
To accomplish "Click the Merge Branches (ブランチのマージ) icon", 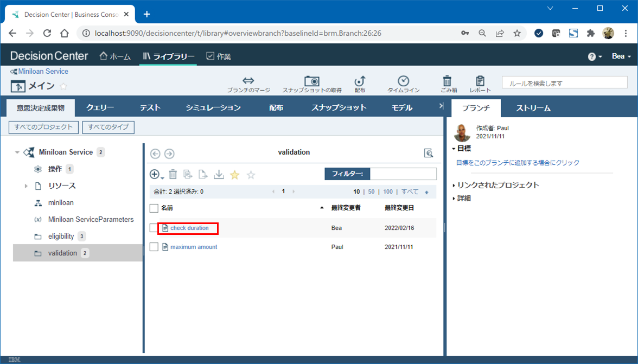I will (248, 80).
